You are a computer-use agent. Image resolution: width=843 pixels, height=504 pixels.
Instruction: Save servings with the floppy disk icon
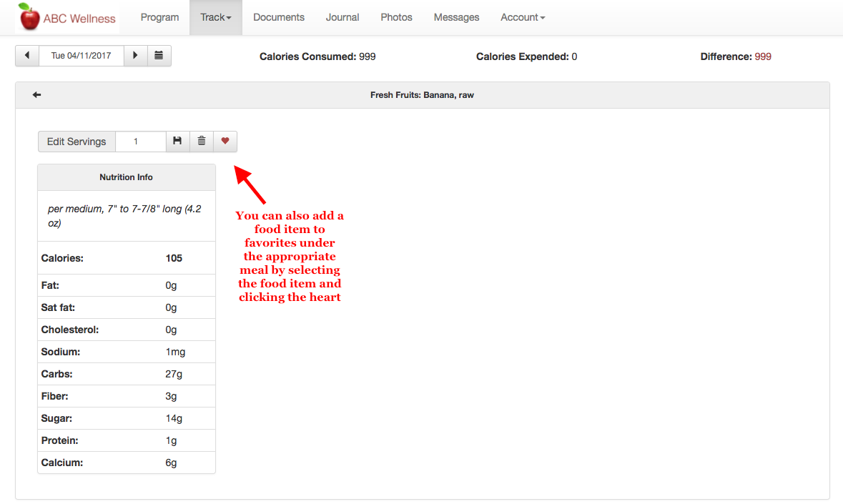[x=177, y=142]
